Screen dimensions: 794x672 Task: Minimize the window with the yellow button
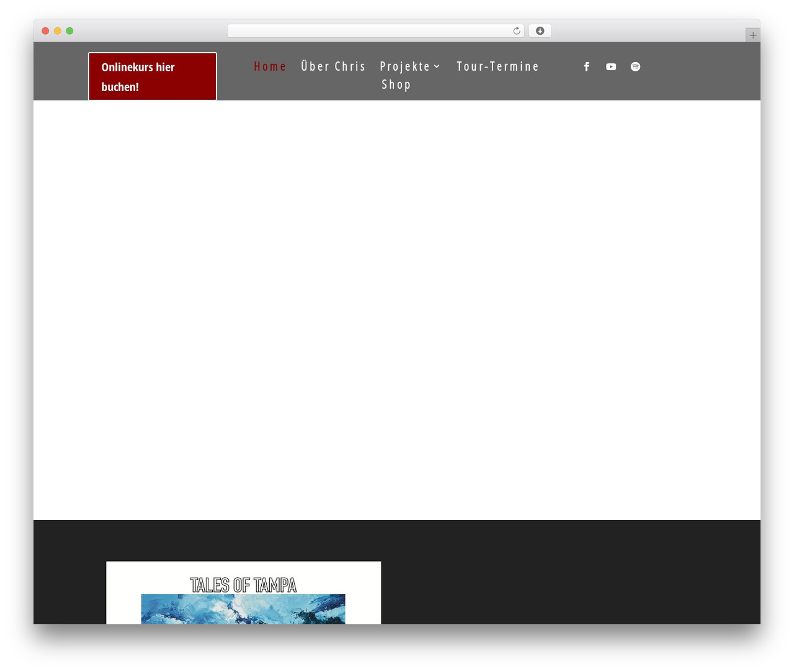click(58, 31)
